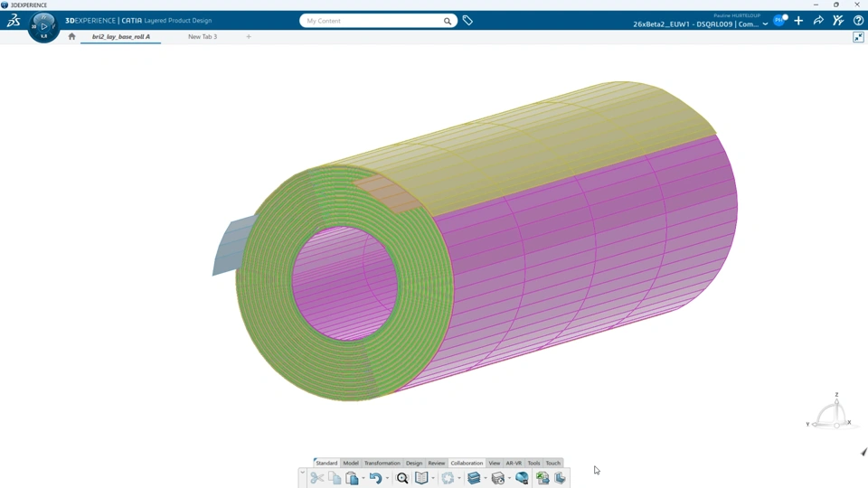
Task: Open the tags (6WTags) icon
Action: pos(467,21)
